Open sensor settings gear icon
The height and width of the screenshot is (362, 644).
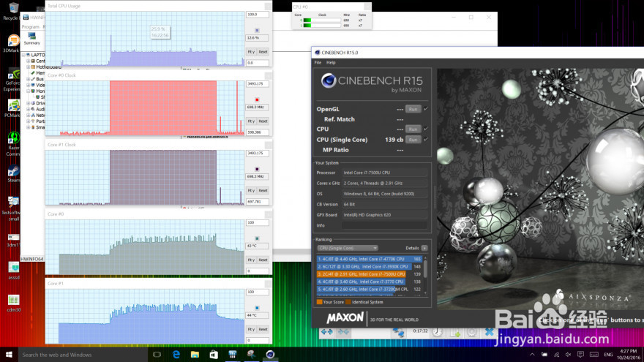pyautogui.click(x=471, y=333)
